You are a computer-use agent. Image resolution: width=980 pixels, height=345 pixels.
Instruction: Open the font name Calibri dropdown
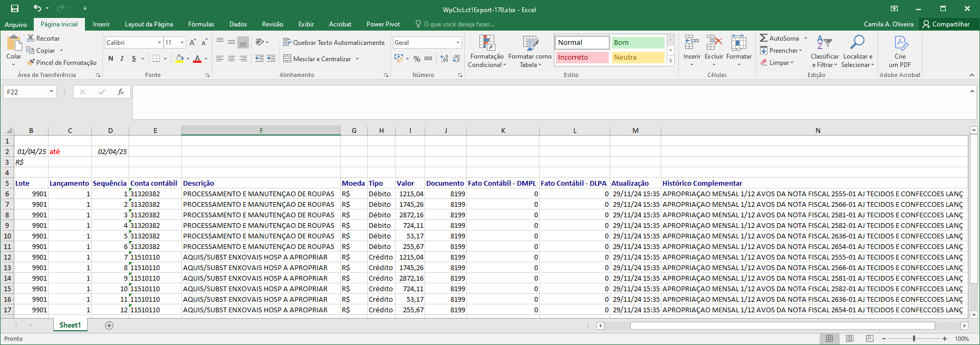point(159,42)
